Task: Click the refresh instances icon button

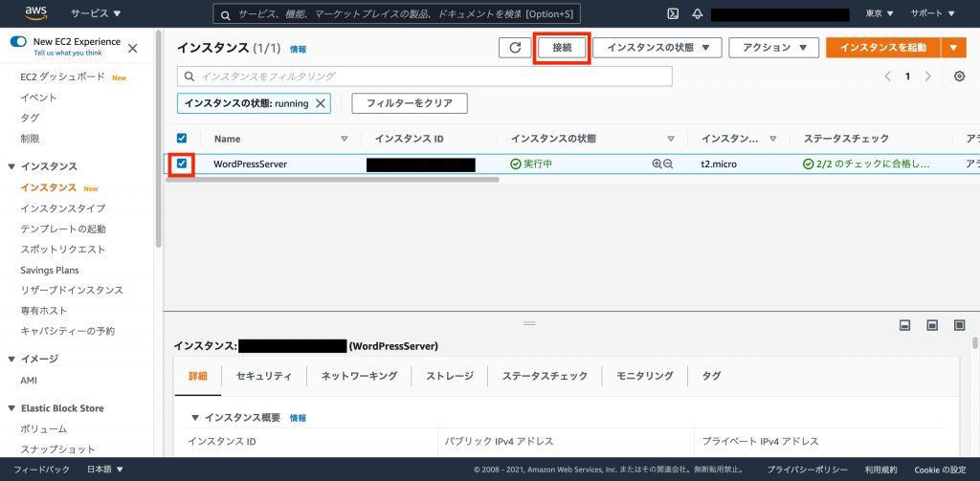Action: tap(515, 48)
